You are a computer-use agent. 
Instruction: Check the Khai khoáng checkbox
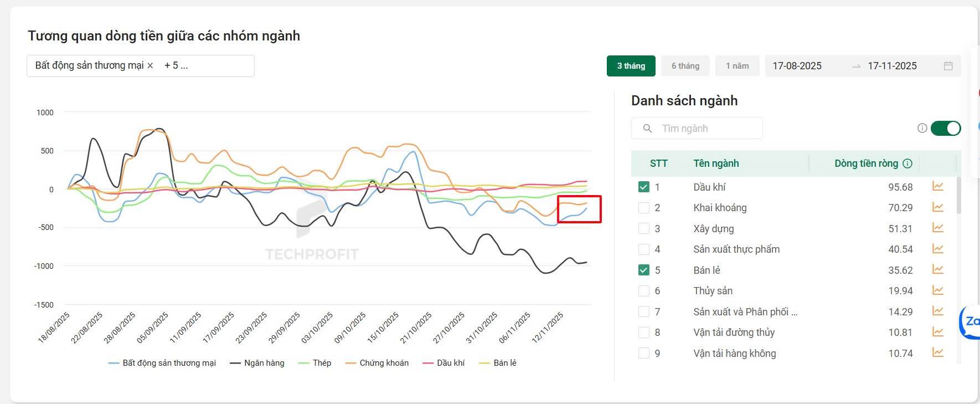(x=643, y=208)
